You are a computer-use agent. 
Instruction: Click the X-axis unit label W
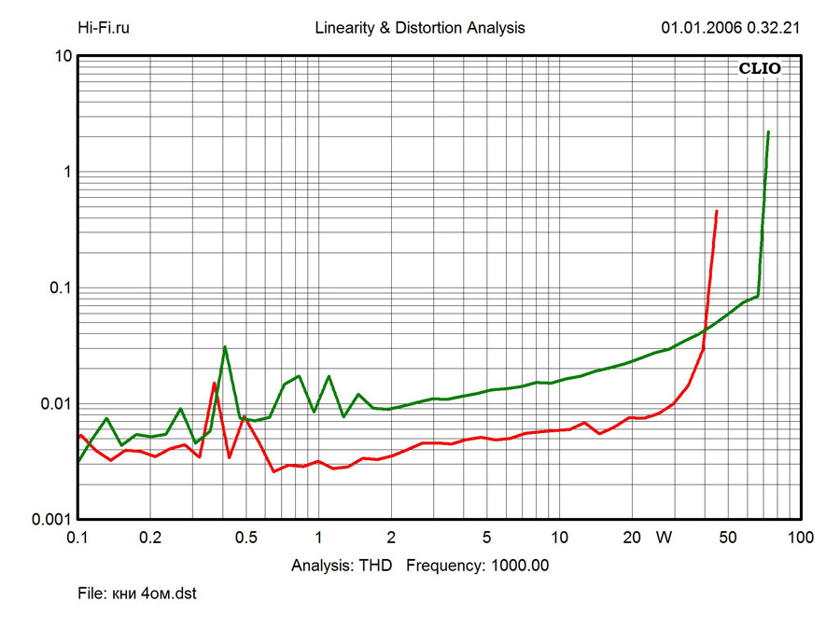[x=664, y=538]
